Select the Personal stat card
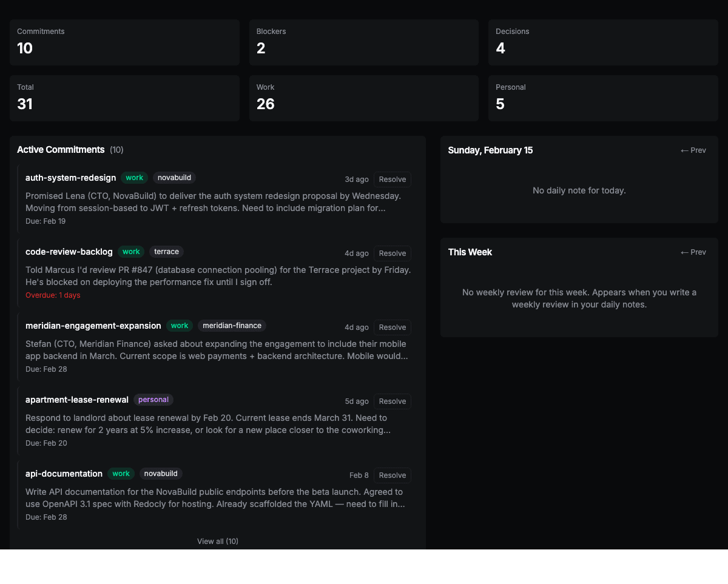This screenshot has height=584, width=728. pyautogui.click(x=603, y=98)
